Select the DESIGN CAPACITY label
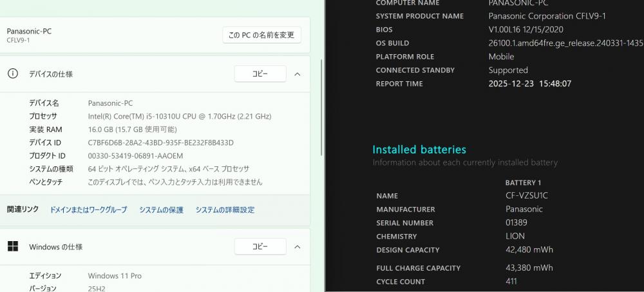This screenshot has width=644, height=292. tap(408, 250)
